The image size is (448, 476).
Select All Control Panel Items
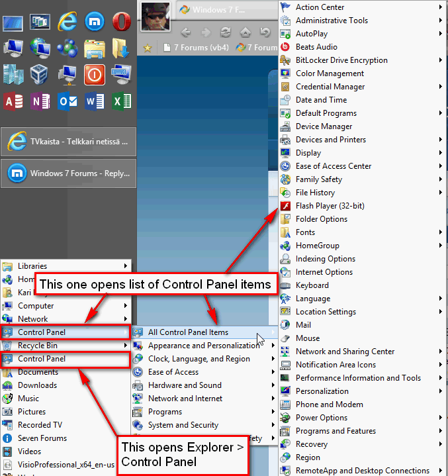[x=204, y=332]
